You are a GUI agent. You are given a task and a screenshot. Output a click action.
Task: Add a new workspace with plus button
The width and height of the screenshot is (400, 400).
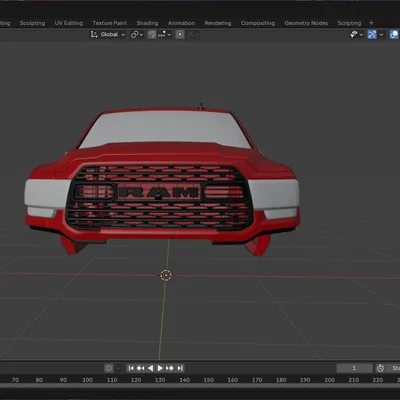pyautogui.click(x=371, y=23)
